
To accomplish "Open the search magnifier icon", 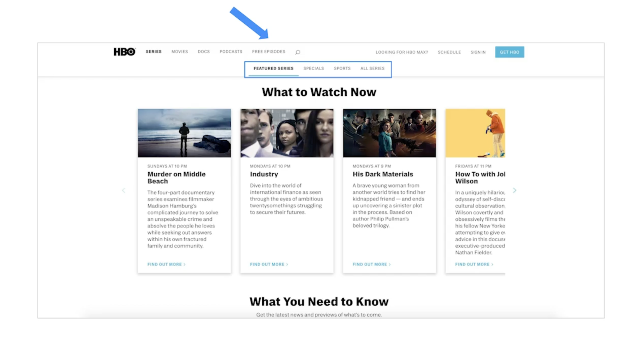I will click(298, 52).
